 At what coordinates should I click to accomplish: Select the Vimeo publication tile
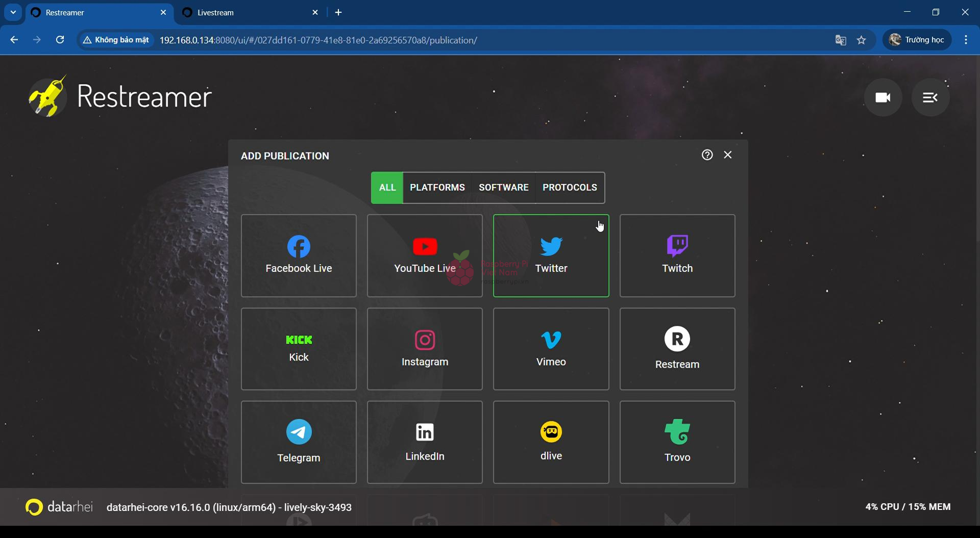tap(551, 349)
